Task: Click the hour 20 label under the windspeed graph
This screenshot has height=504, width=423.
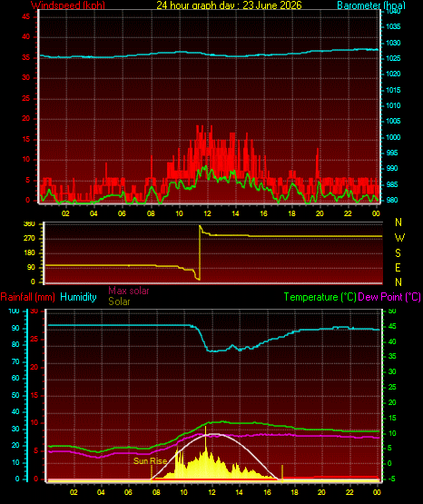Action: coord(320,213)
